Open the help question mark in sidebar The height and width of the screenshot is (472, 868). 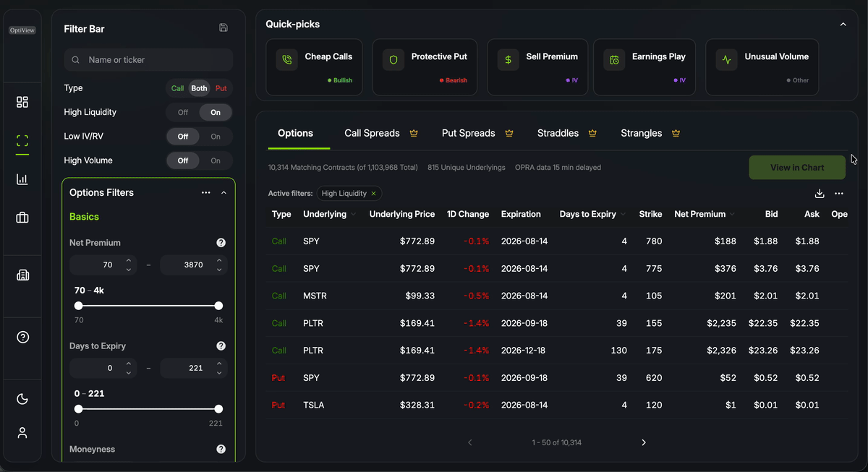(x=22, y=337)
